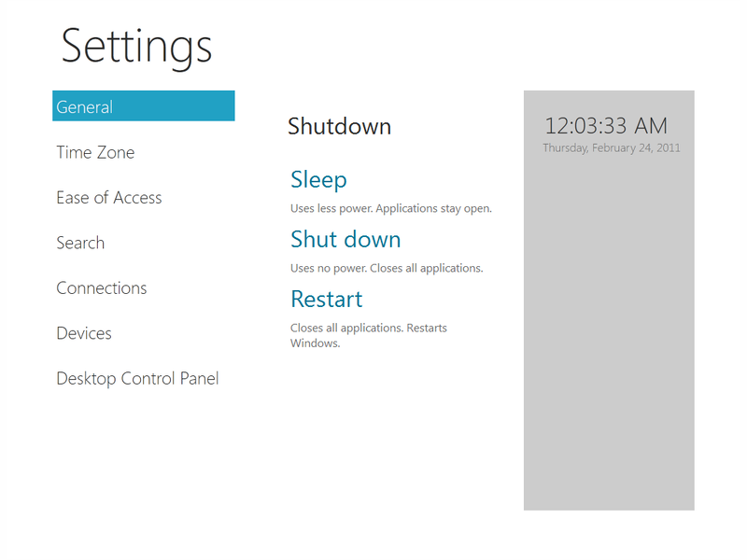
Task: Click the Shut down description about no power
Action: pyautogui.click(x=387, y=268)
